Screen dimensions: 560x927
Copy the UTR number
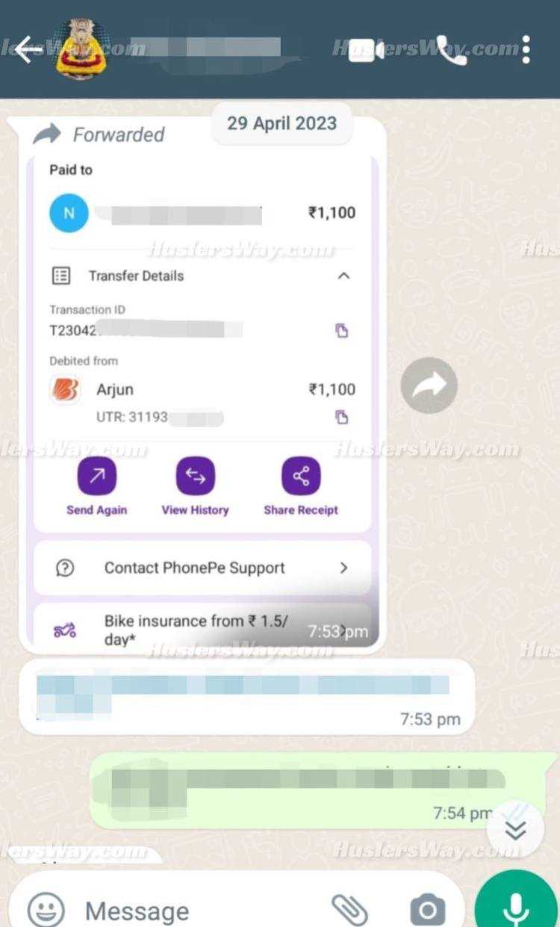[342, 417]
